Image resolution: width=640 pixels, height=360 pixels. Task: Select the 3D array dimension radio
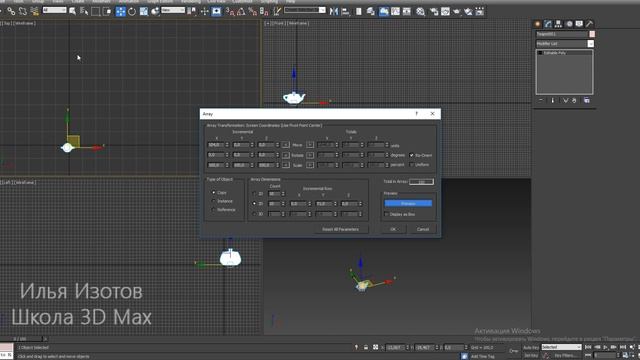[254, 214]
